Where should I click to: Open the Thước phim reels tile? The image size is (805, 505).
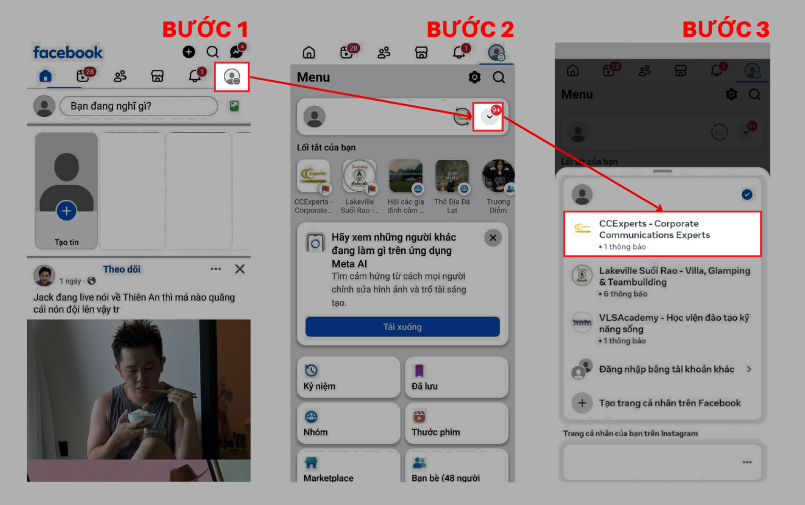(x=453, y=424)
